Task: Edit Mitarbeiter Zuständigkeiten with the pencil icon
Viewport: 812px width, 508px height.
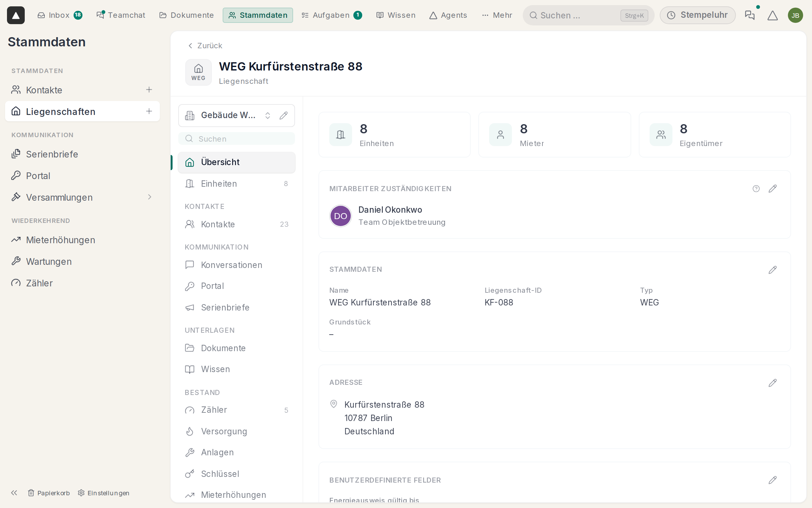Action: point(772,189)
